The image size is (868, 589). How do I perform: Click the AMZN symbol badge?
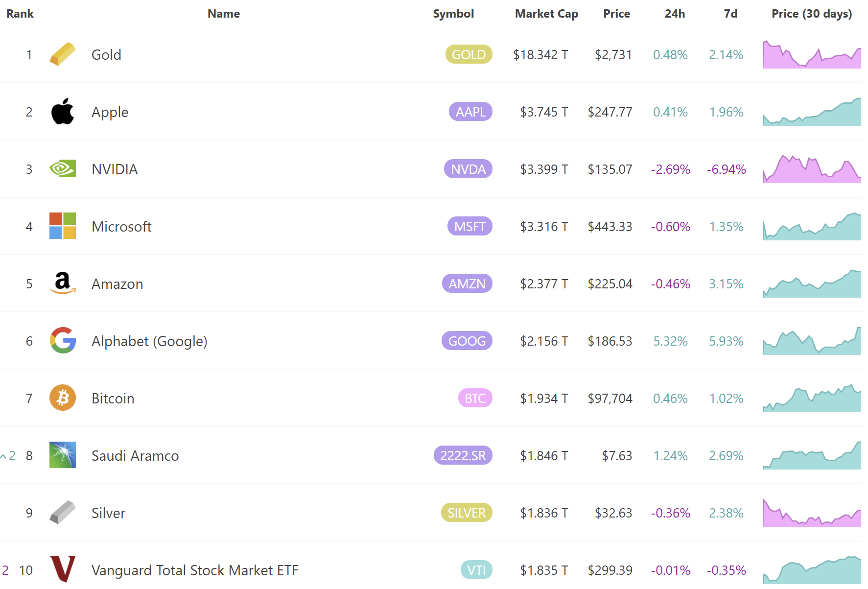[x=467, y=283]
